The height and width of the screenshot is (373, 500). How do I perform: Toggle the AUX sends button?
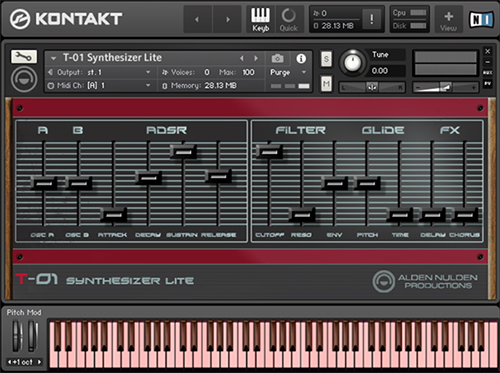tap(488, 73)
